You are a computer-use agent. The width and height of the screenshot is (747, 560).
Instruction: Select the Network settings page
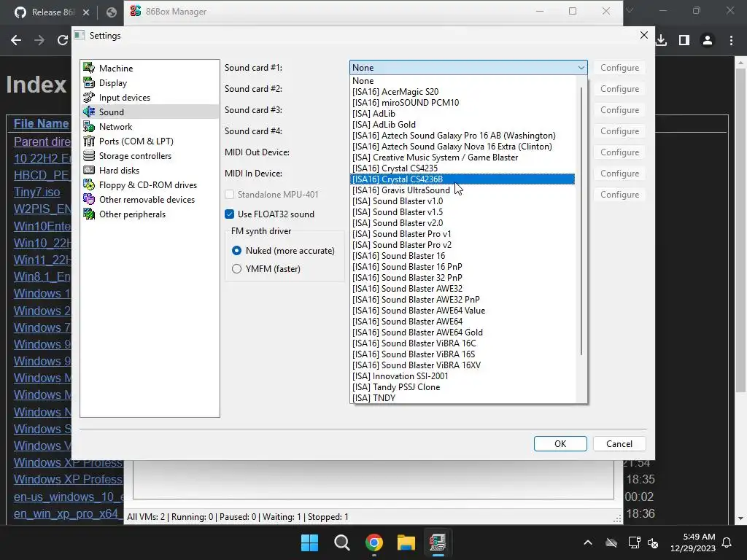[115, 127]
